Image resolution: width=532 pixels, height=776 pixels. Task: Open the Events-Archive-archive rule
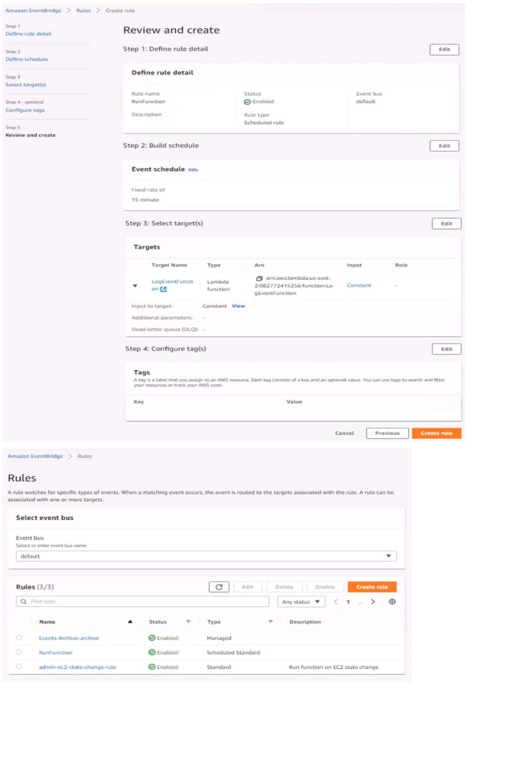coord(69,638)
